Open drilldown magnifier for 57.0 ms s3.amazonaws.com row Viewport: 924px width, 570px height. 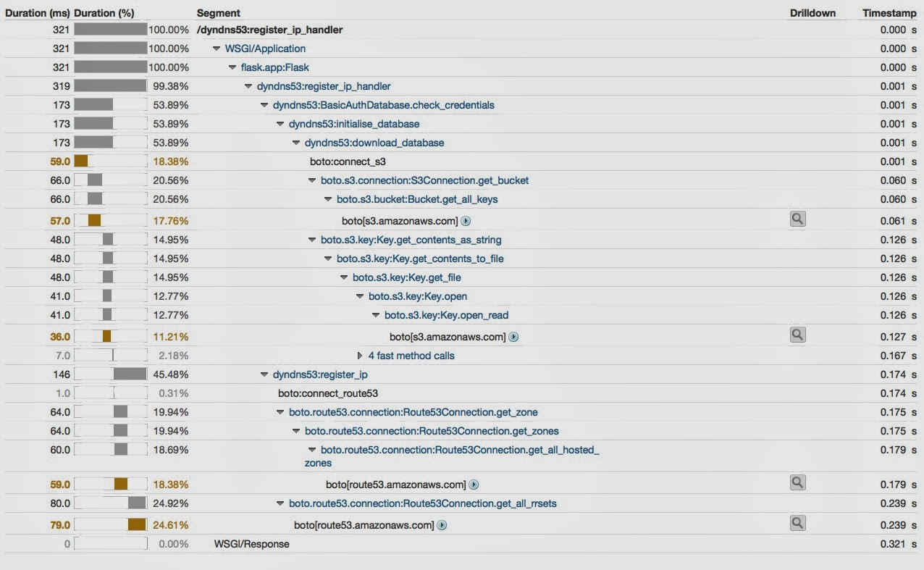pyautogui.click(x=797, y=219)
